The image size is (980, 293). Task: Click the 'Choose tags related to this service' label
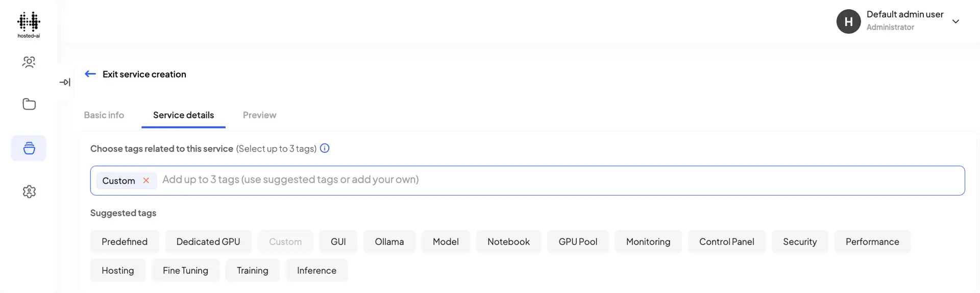tap(162, 149)
